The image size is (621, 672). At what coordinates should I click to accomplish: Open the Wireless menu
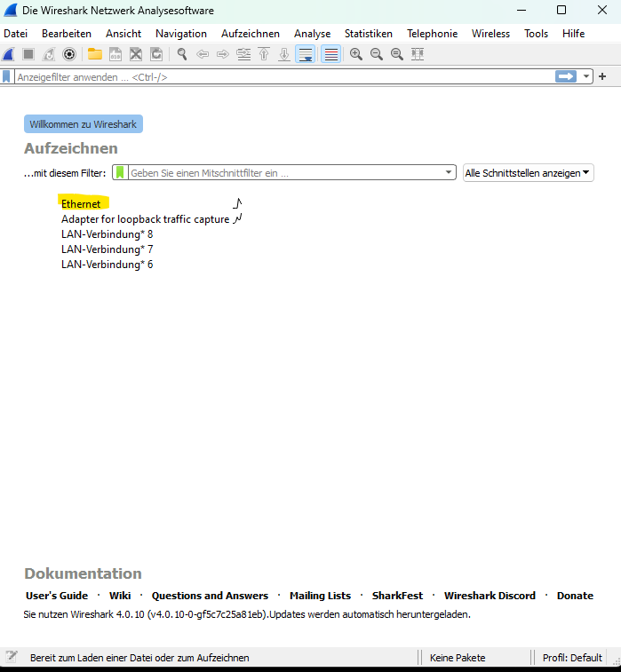[x=490, y=34]
